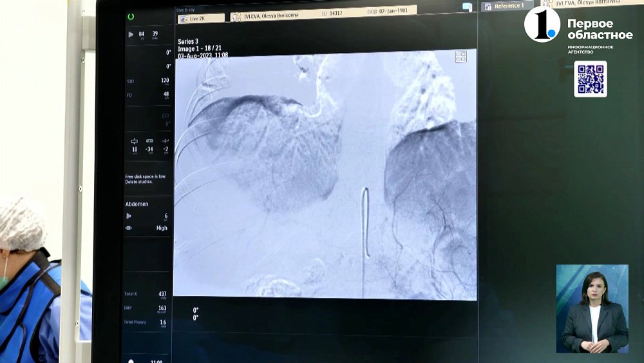Click the table lateral position icon above -2
Screen dimensions: 644x363
pyautogui.click(x=166, y=141)
